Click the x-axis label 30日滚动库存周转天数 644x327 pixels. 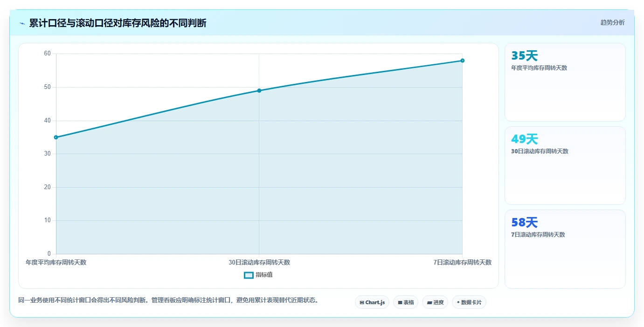click(259, 262)
